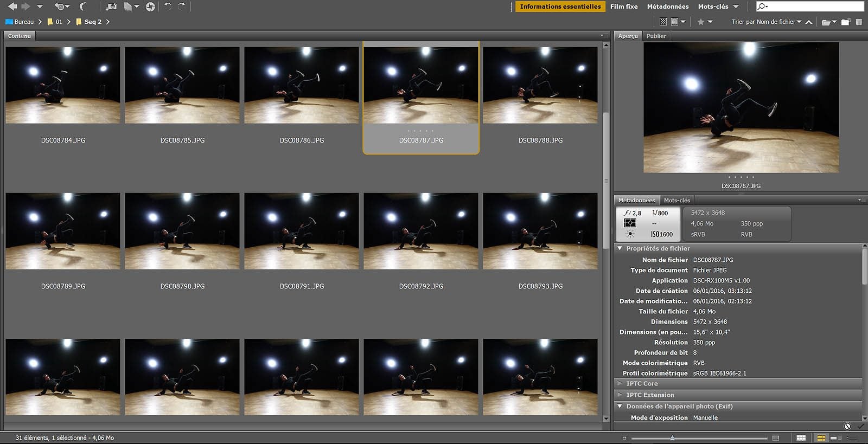Click the Bureau breadcrumb link

point(24,22)
